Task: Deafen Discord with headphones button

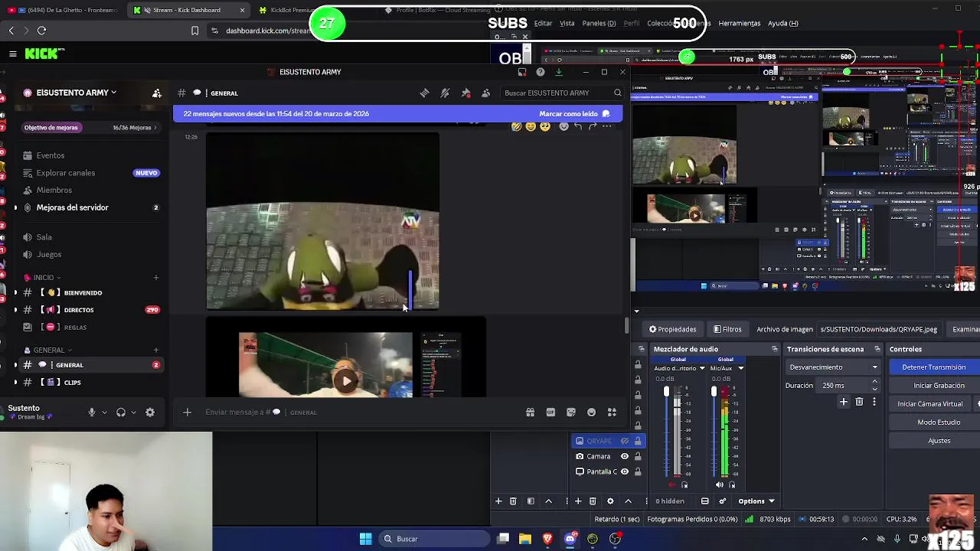Action: pyautogui.click(x=120, y=412)
